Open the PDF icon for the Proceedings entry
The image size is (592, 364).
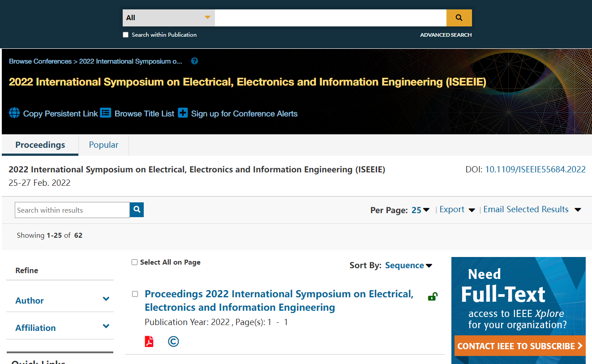(x=149, y=342)
